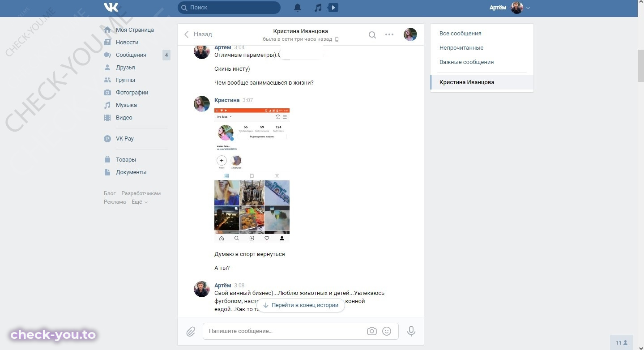Open VK Pay in the left menu

(125, 139)
